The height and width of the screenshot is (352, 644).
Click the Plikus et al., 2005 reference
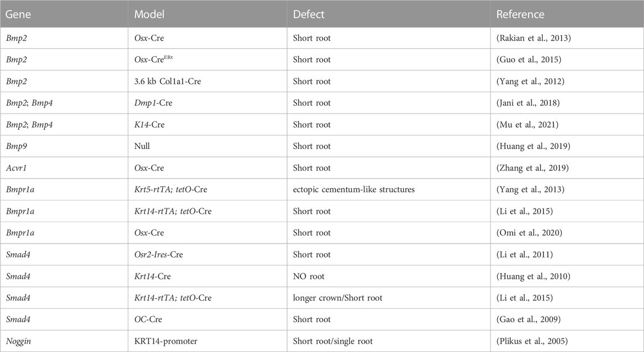pyautogui.click(x=532, y=341)
